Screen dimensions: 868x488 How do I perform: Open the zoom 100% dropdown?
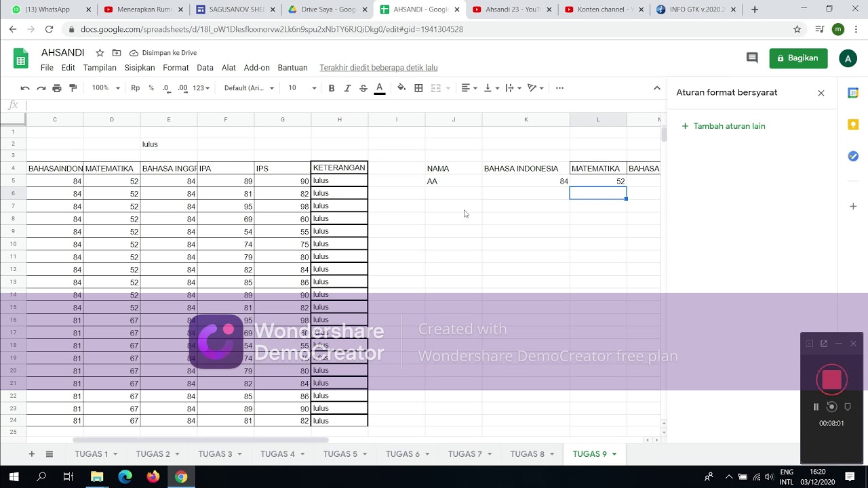coord(106,88)
